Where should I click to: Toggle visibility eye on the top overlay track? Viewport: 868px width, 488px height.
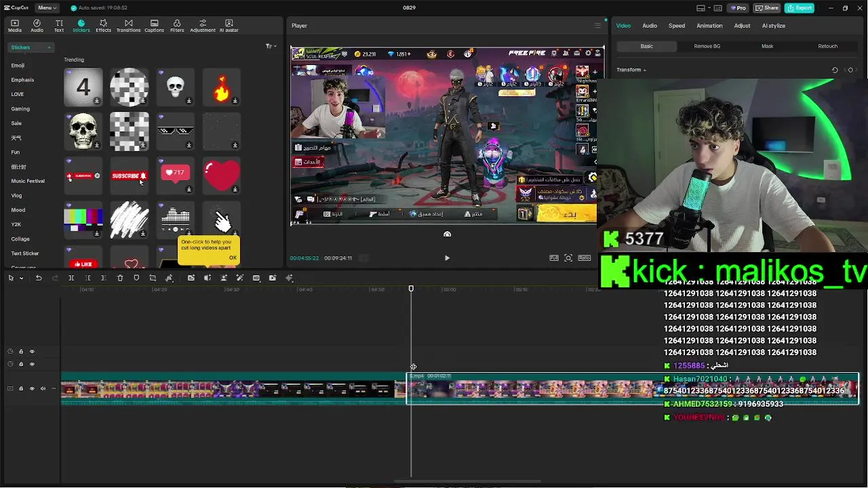click(x=32, y=351)
